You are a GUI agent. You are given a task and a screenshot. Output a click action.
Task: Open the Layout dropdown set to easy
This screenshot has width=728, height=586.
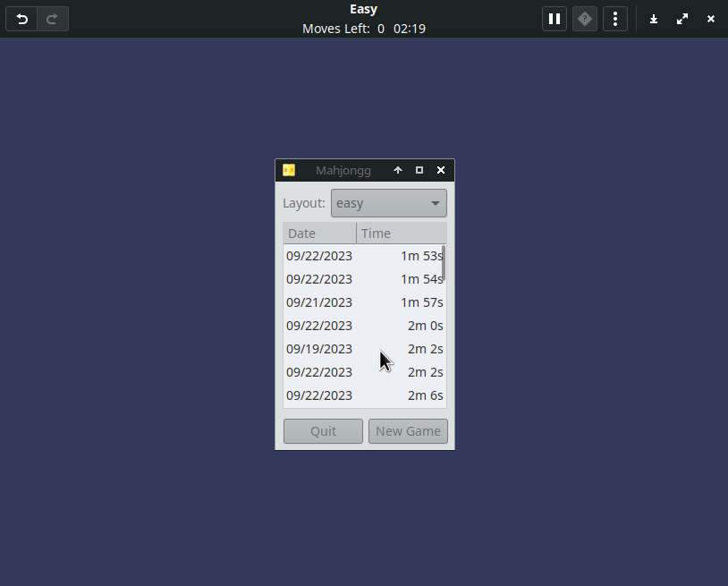tap(389, 203)
